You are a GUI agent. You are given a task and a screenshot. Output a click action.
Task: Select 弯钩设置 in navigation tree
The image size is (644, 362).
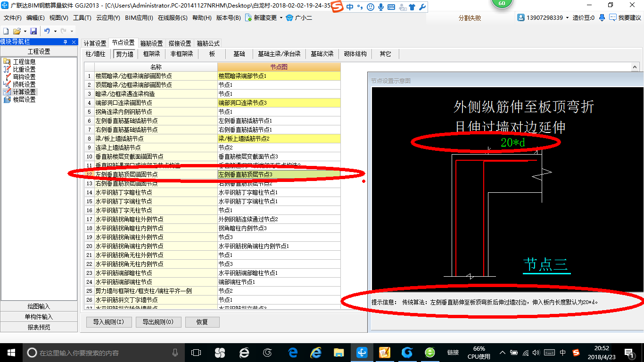24,77
